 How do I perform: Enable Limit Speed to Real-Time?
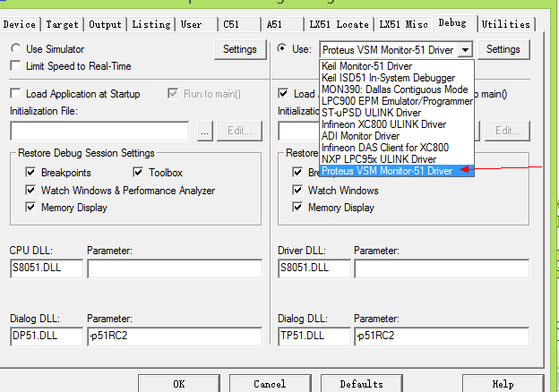point(15,66)
